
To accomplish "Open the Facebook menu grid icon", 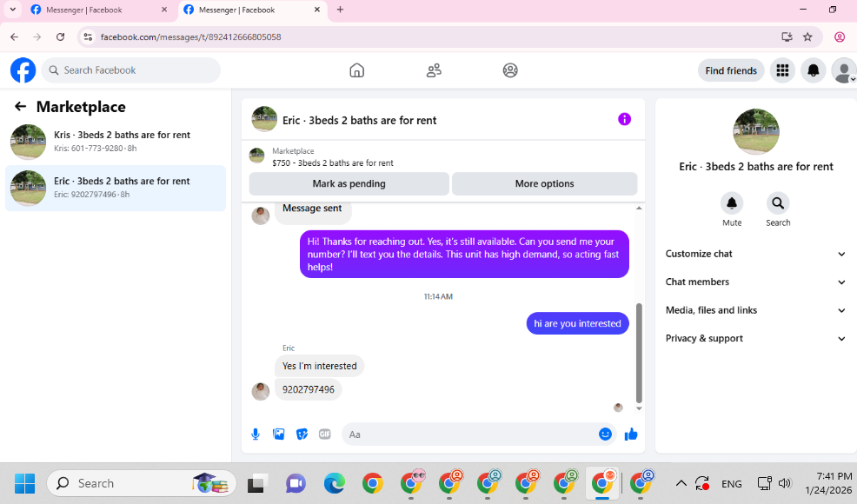I will (782, 70).
